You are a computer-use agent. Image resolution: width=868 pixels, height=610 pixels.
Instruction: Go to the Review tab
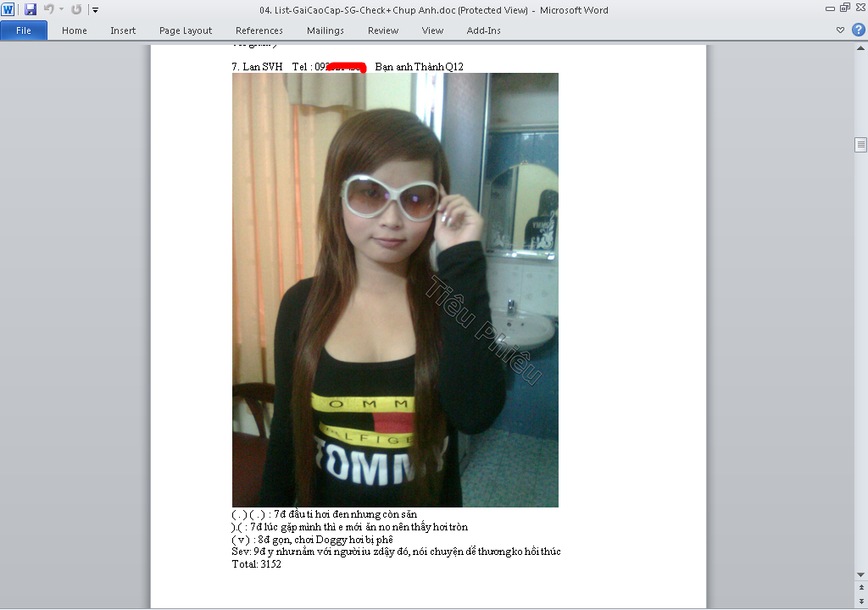pos(383,30)
